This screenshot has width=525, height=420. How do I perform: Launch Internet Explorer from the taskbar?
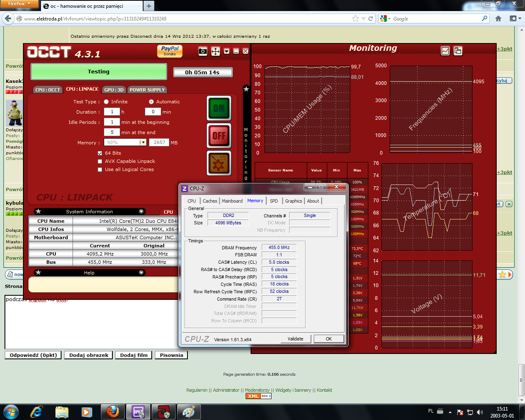click(x=37, y=412)
